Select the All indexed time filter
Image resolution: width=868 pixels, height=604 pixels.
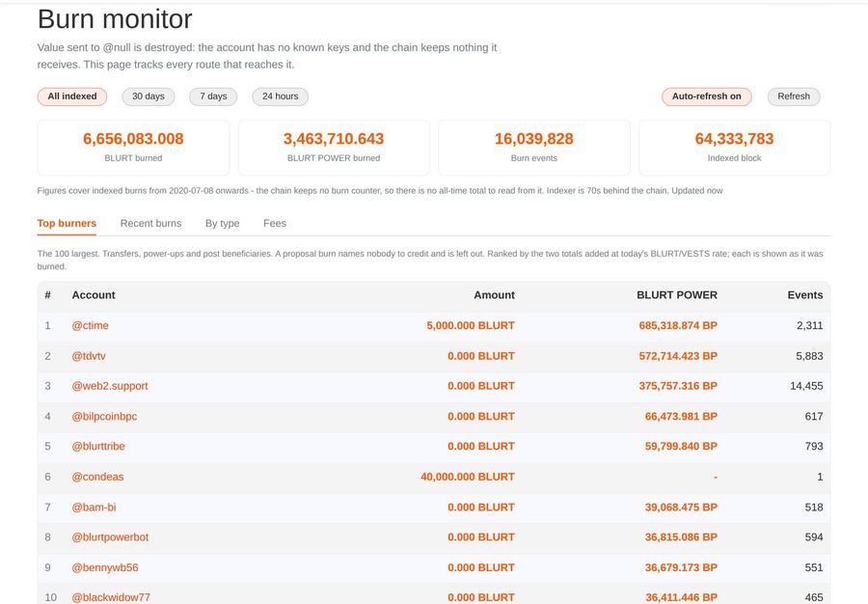coord(72,96)
